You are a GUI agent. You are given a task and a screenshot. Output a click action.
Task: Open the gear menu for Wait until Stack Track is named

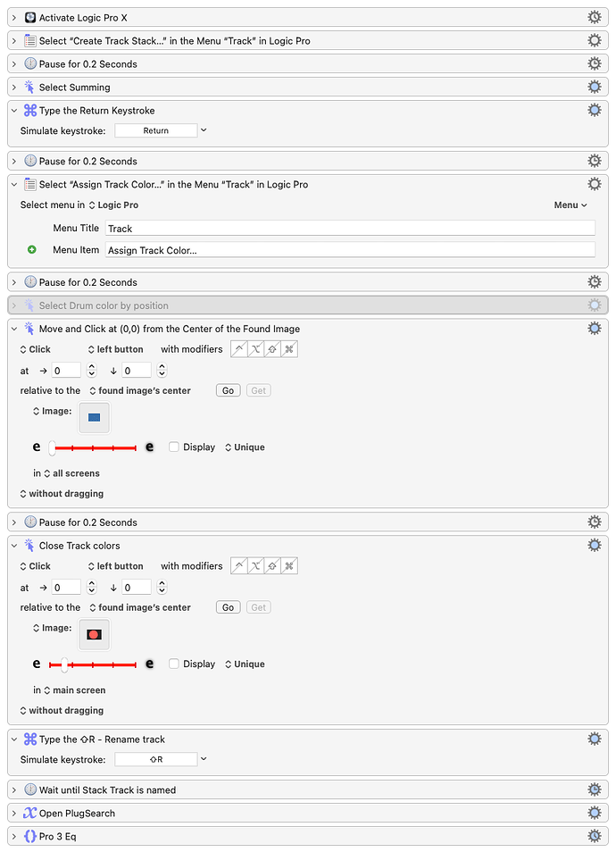coord(595,789)
